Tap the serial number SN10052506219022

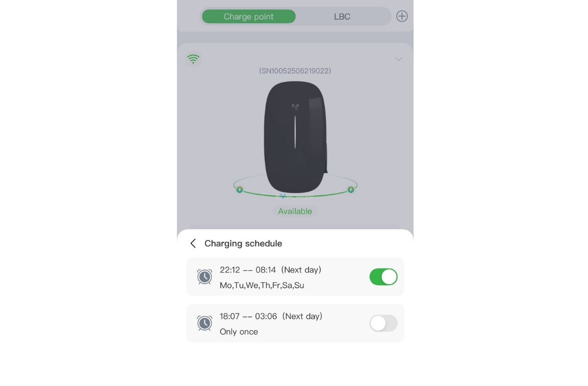click(x=295, y=71)
